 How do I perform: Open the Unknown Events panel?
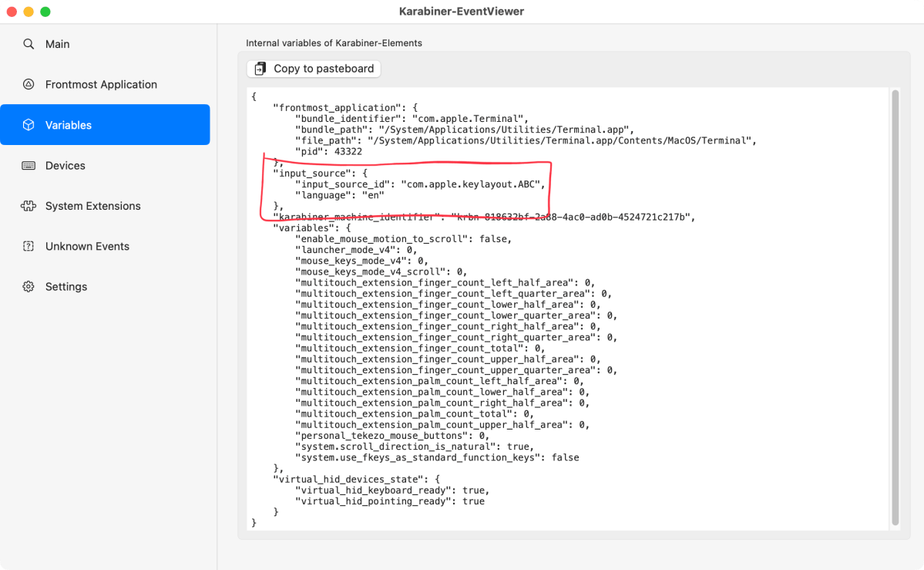88,246
